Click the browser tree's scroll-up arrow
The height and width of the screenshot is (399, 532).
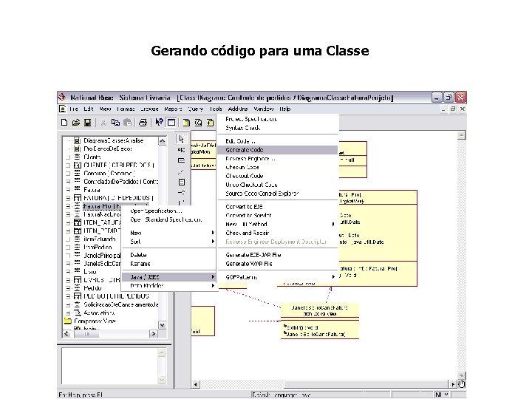[x=162, y=141]
